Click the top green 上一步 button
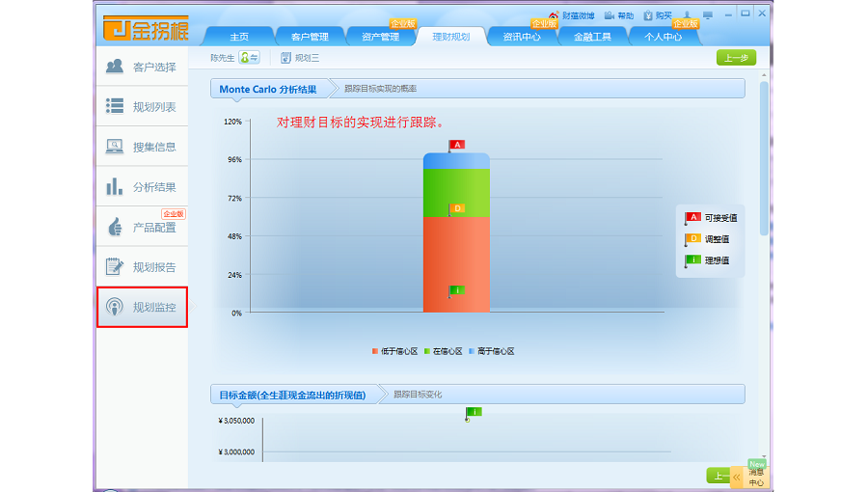This screenshot has height=492, width=868. pos(736,58)
